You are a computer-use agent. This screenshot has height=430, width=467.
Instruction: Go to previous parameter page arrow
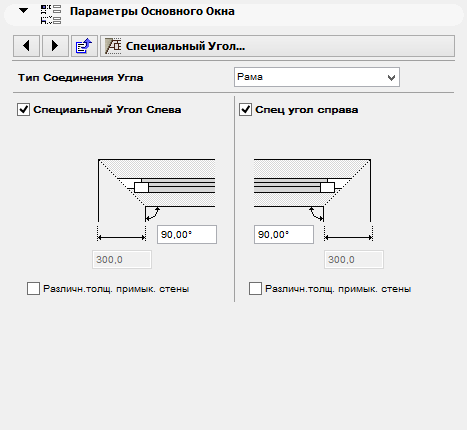pyautogui.click(x=26, y=46)
